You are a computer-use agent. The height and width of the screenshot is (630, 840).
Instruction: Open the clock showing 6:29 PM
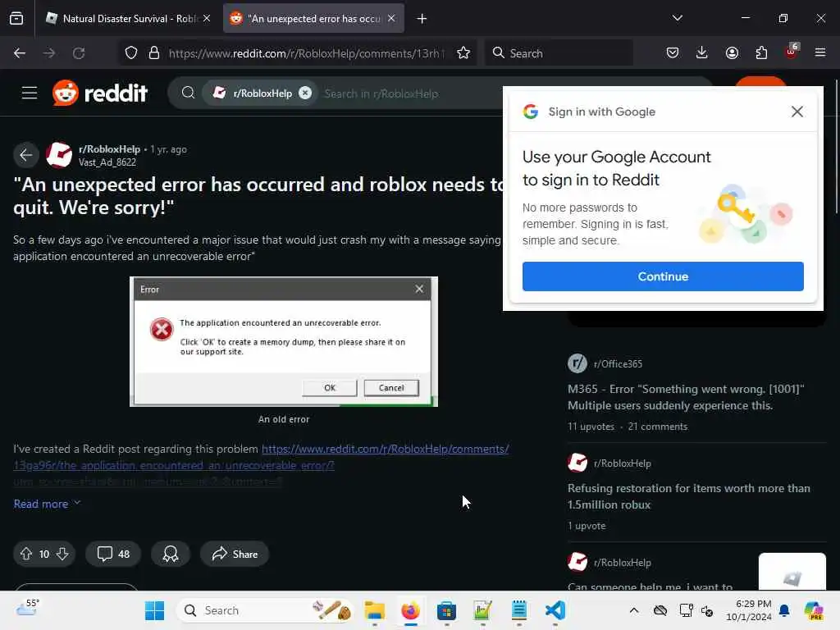click(x=749, y=610)
